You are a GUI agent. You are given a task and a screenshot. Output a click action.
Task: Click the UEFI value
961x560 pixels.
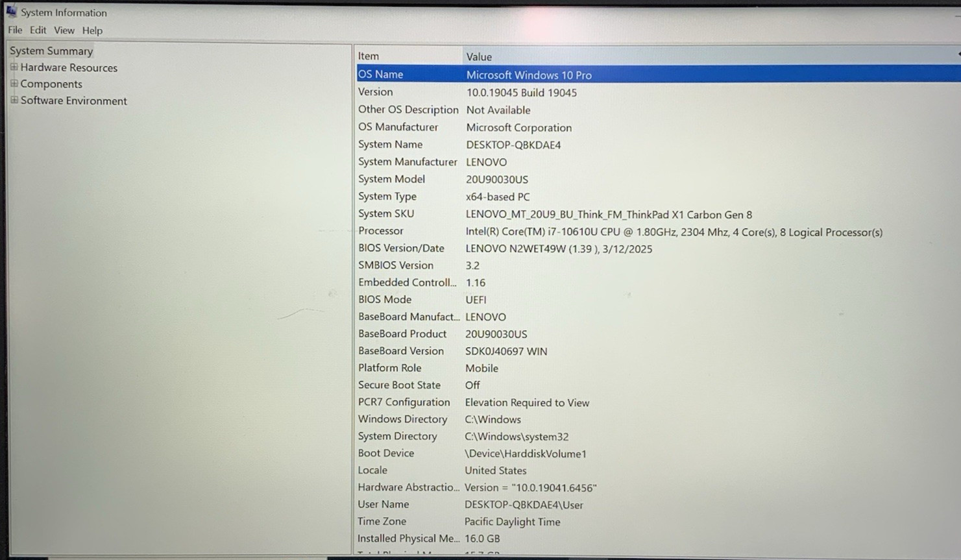[476, 300]
